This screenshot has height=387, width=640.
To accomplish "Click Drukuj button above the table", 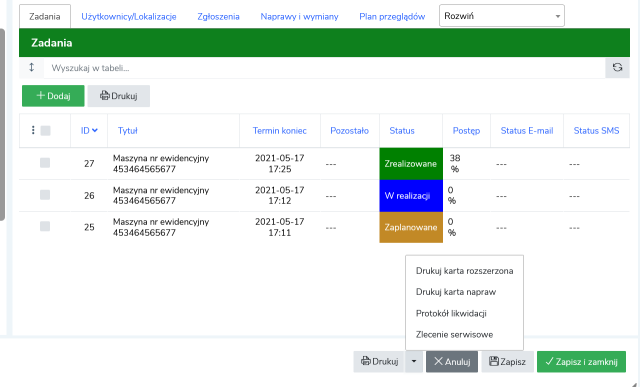I will click(x=119, y=96).
